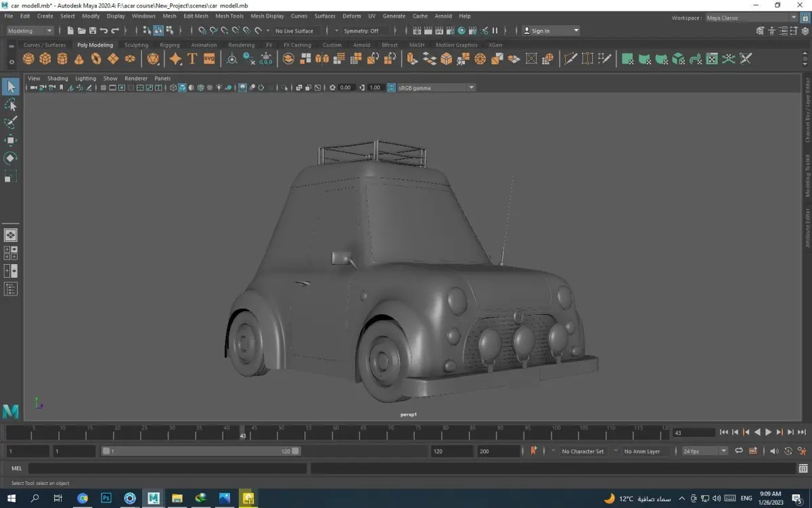Screen dimensions: 812x508
Task: Switch to the Sculpting shelf tab
Action: [136, 45]
